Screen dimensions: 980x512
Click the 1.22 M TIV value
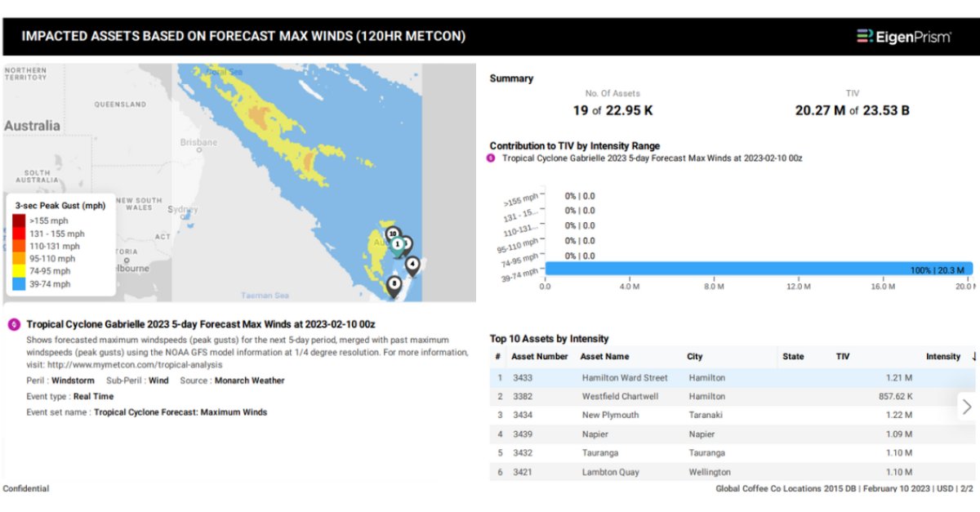pos(899,416)
